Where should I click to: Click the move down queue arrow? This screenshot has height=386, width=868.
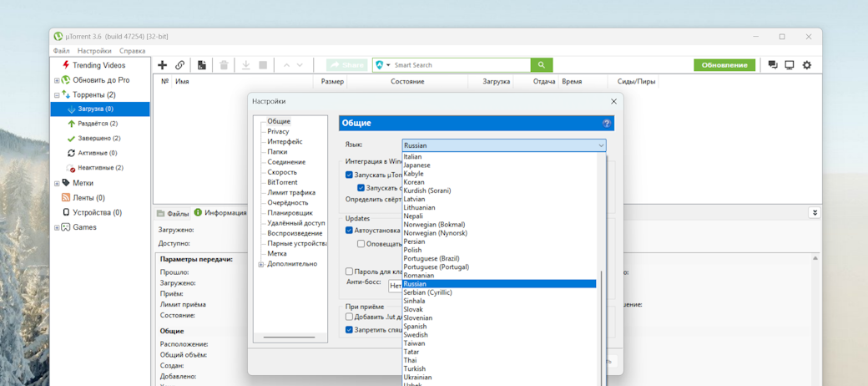(300, 65)
